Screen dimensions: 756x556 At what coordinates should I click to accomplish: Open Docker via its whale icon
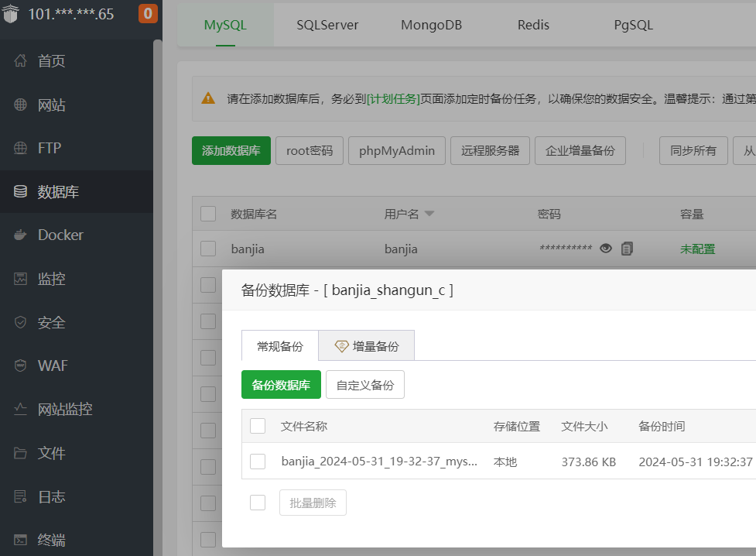(21, 235)
